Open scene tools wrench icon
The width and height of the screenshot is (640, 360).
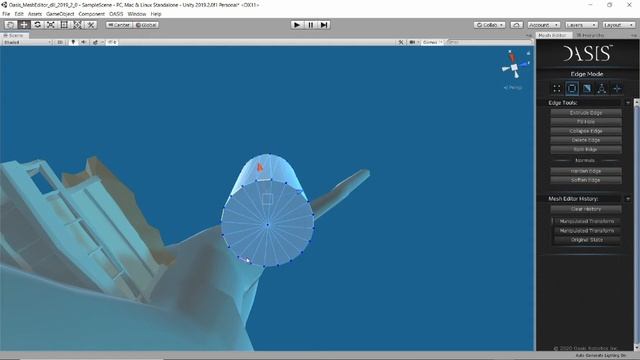pyautogui.click(x=401, y=42)
